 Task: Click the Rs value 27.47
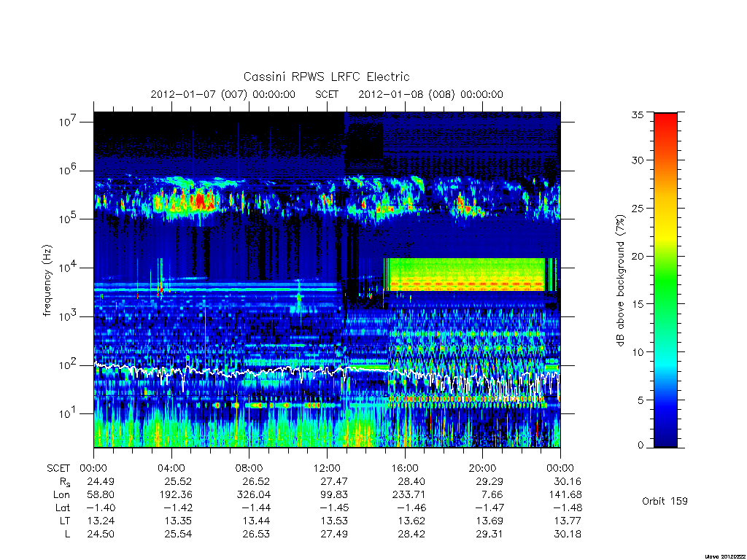(x=334, y=481)
